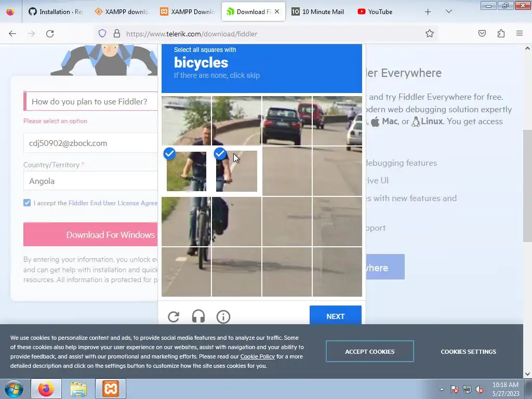
Task: Switch to the first XAMPP download tab
Action: tap(122, 11)
